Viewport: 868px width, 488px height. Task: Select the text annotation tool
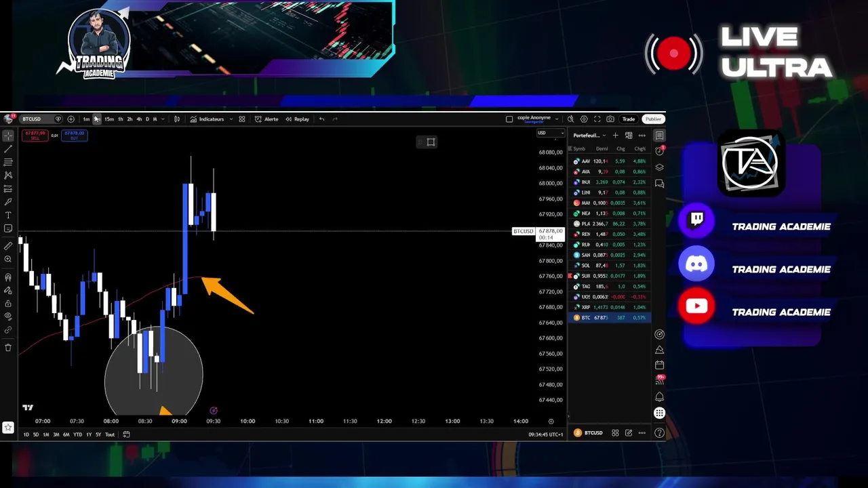[x=8, y=216]
